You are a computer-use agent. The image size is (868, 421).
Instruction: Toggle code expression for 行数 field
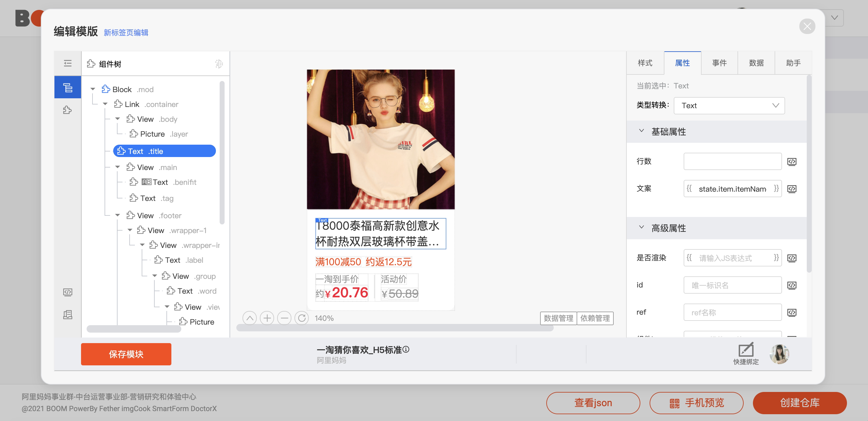(x=792, y=162)
